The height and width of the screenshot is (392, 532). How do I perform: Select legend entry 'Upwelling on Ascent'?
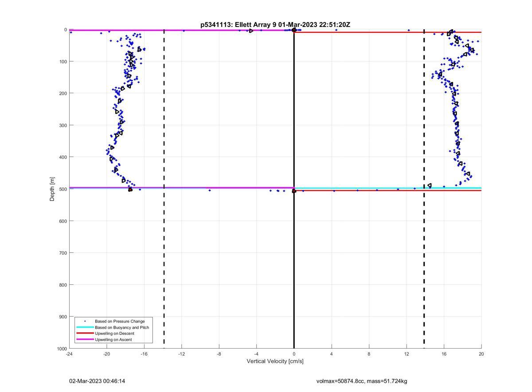113,340
